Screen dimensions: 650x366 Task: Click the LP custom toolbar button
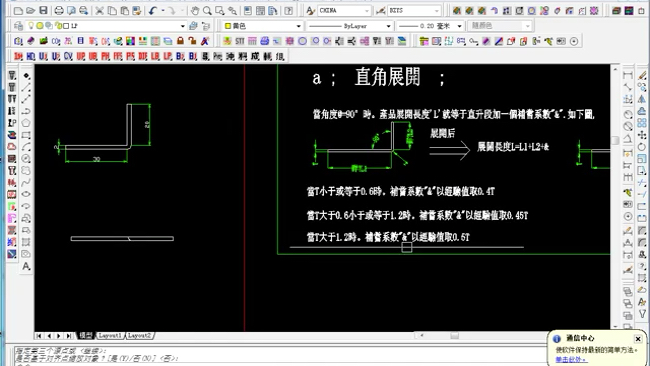[x=168, y=56]
